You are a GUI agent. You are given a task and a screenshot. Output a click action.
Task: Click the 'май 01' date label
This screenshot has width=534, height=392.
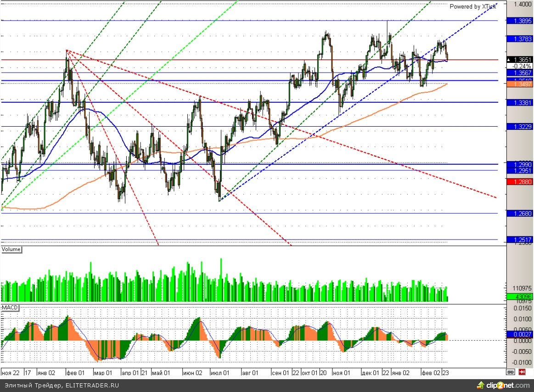161,373
